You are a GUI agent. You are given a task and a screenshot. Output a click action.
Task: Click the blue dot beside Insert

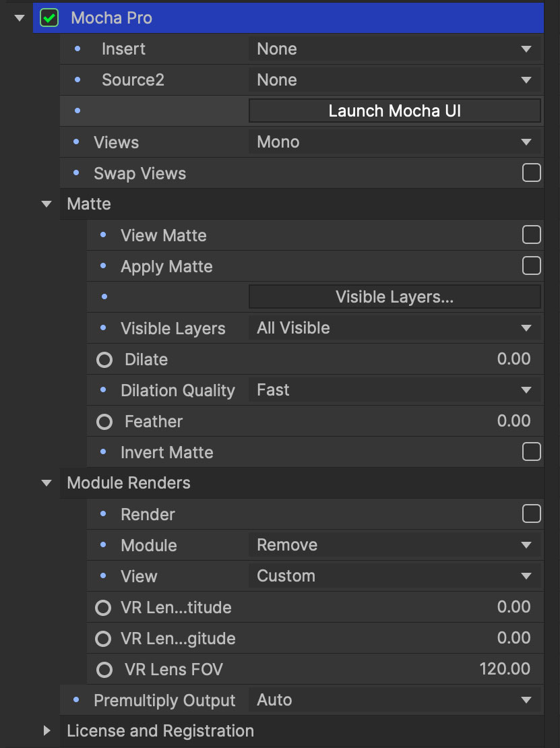(x=77, y=48)
